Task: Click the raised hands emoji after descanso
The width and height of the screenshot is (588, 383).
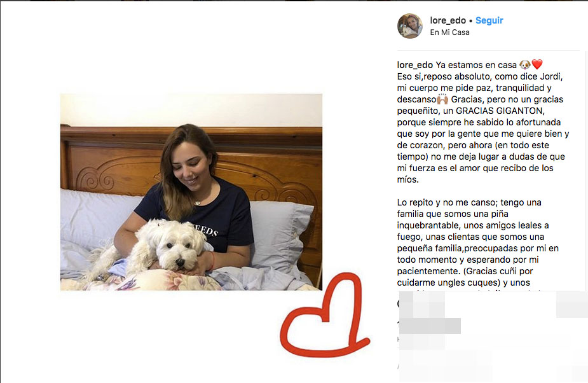Action: point(442,99)
